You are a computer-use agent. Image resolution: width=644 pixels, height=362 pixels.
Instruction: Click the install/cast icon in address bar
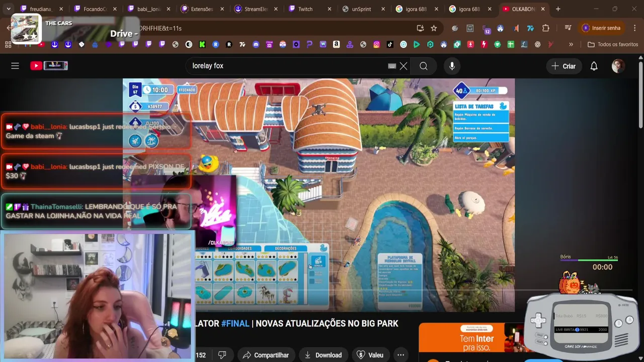tap(420, 28)
